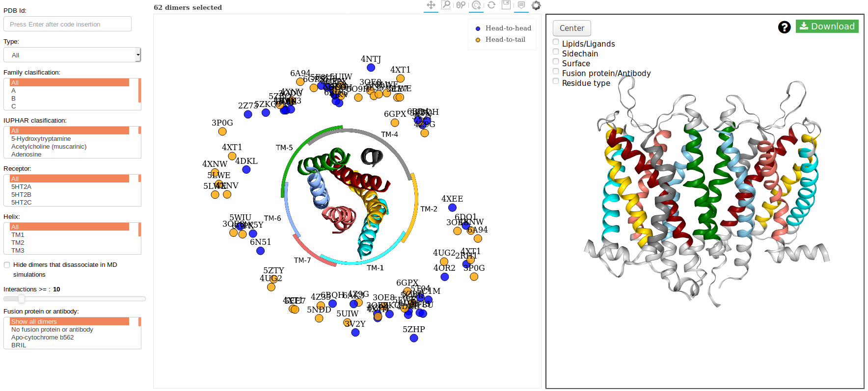Toggle the Hover tooltip tool

click(521, 5)
